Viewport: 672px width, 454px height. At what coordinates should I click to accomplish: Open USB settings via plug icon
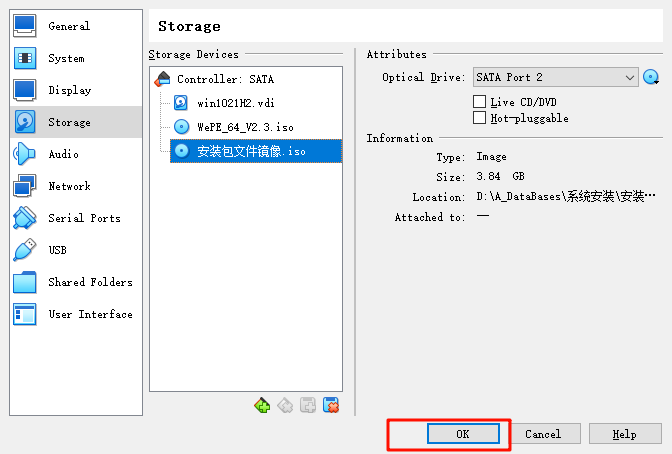pos(24,250)
